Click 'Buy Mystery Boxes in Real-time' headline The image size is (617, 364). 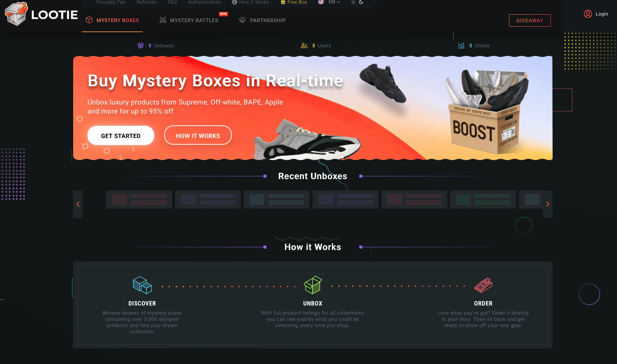pyautogui.click(x=215, y=81)
